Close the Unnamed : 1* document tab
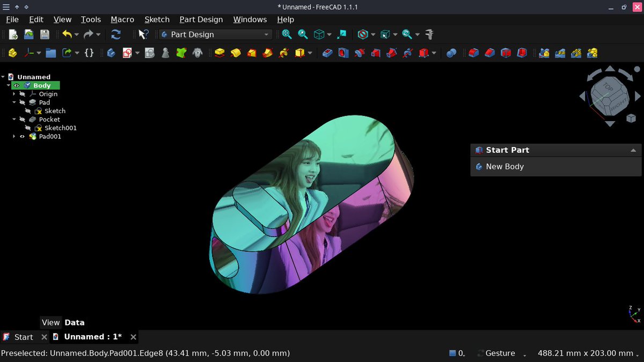 pyautogui.click(x=134, y=337)
